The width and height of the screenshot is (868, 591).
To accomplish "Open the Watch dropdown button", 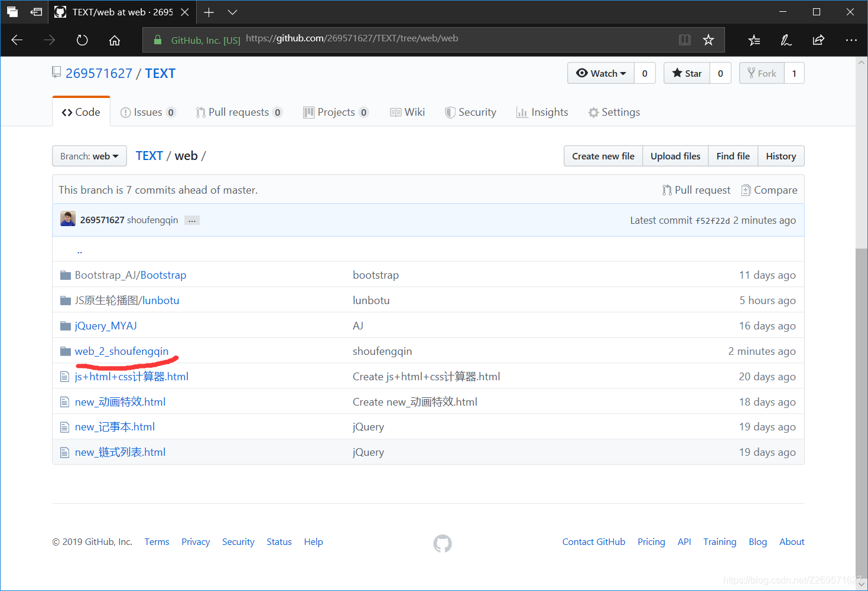I will tap(601, 73).
